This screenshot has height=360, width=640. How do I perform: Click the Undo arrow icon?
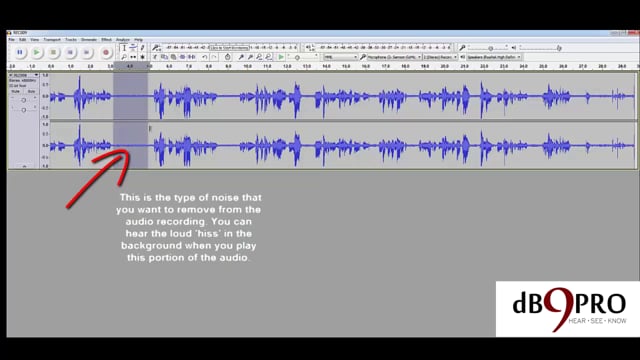[204, 57]
